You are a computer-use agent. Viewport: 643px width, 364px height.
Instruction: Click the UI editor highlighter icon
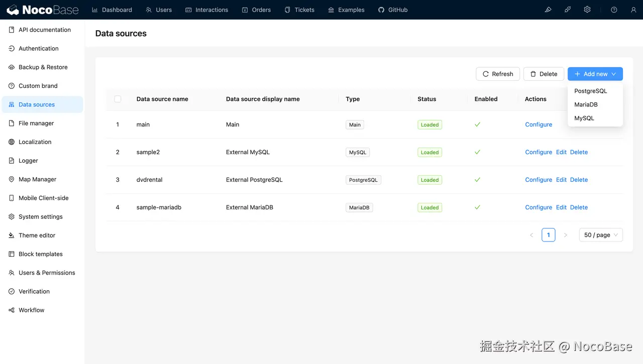(548, 10)
